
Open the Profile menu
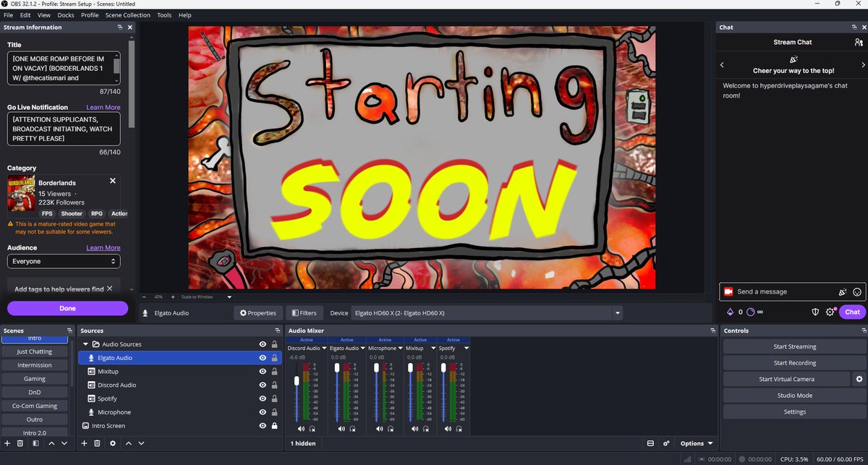(x=90, y=15)
